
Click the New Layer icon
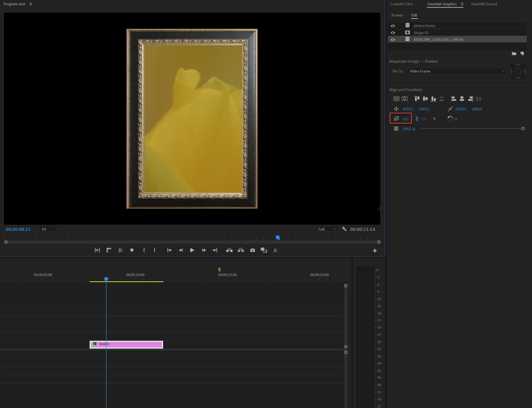[x=522, y=53]
